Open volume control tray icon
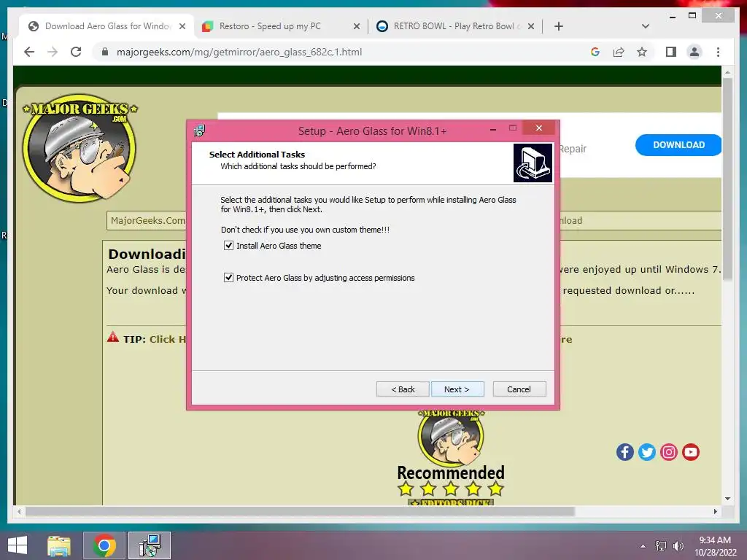Viewport: 747px width, 560px height. pyautogui.click(x=678, y=546)
